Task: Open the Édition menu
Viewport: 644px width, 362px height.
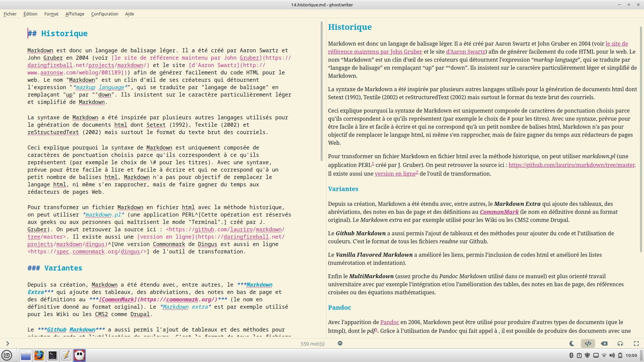Action: [x=30, y=14]
